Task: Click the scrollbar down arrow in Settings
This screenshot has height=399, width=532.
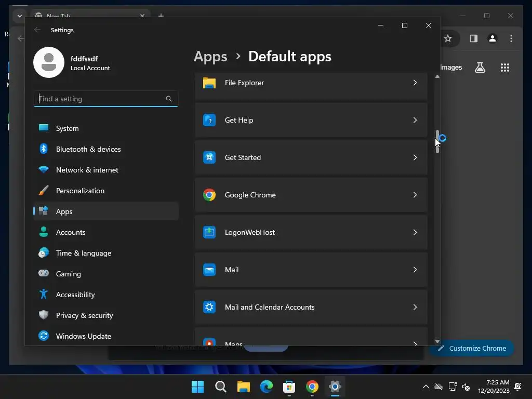Action: 437,341
